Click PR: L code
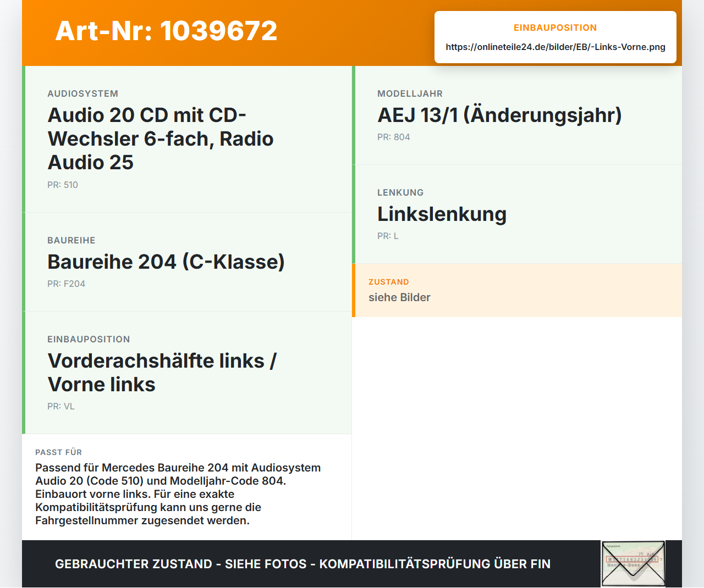The height and width of the screenshot is (588, 704). pos(388,236)
